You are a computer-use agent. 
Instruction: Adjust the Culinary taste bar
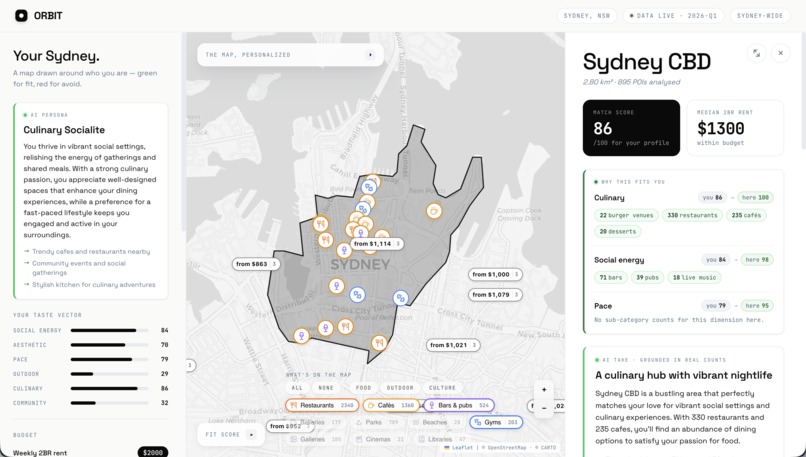pyautogui.click(x=109, y=388)
